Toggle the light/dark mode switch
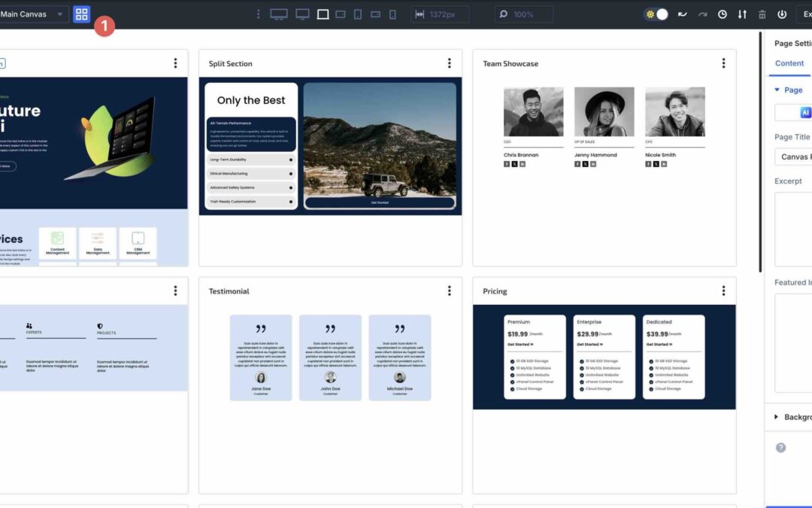This screenshot has width=812, height=508. tap(656, 14)
